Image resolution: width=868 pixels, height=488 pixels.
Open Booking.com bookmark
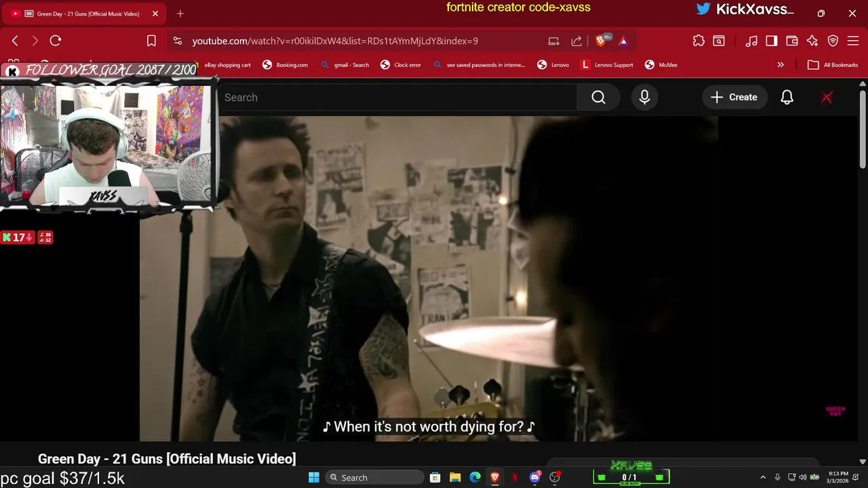point(285,65)
